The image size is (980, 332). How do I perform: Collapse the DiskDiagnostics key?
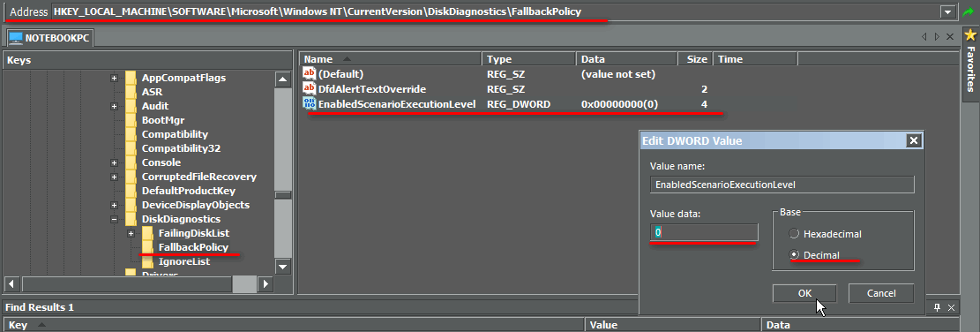(114, 220)
